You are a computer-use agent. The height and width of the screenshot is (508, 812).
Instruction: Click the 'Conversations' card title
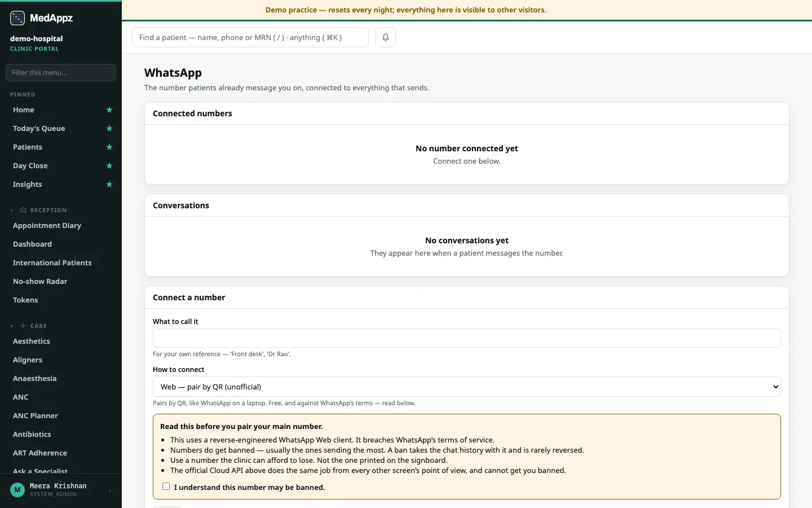pos(181,205)
